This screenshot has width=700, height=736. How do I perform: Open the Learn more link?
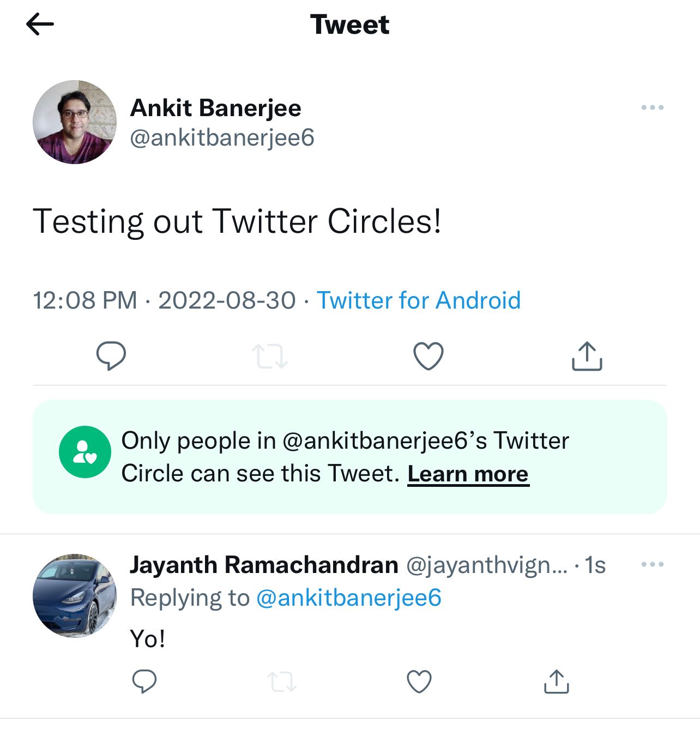pyautogui.click(x=468, y=474)
